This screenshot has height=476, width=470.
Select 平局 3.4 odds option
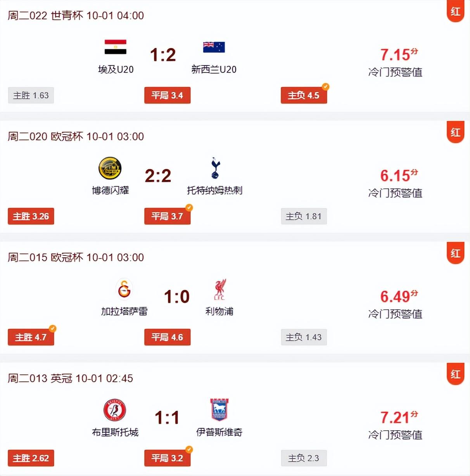coord(167,95)
